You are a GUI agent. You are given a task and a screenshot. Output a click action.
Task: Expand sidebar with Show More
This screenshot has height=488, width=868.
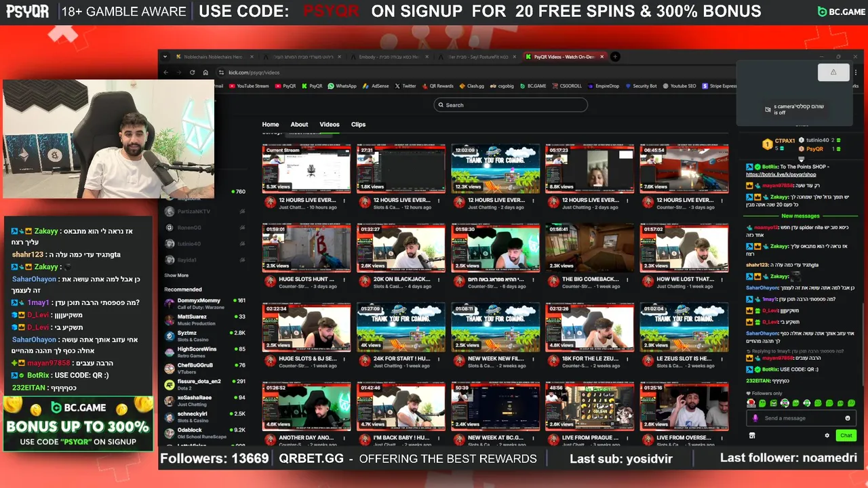point(176,275)
